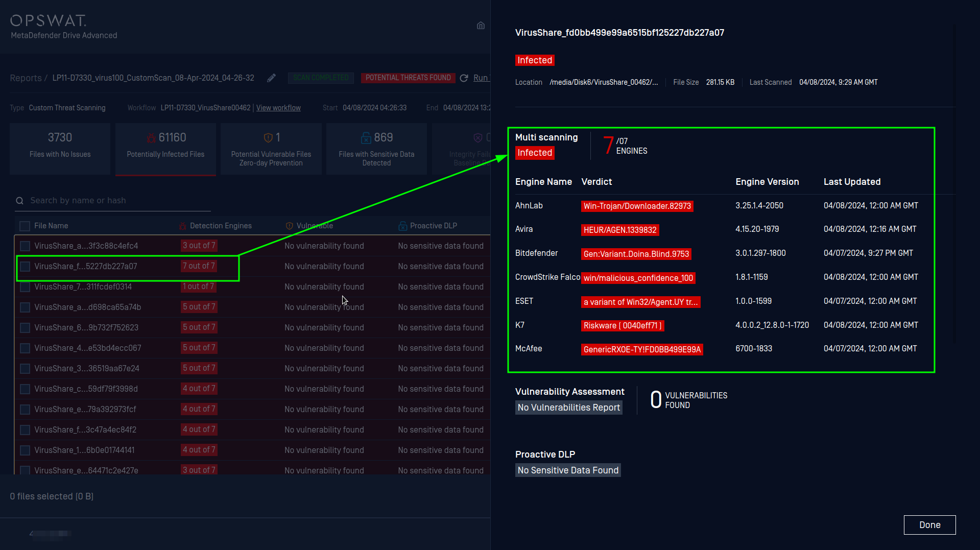980x550 pixels.
Task: Toggle the select-all checkbox in File Name header
Action: pyautogui.click(x=25, y=226)
